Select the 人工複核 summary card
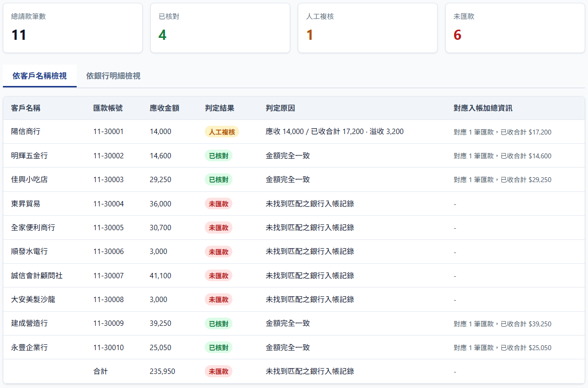Screen dimensions: 588x388 [368, 28]
